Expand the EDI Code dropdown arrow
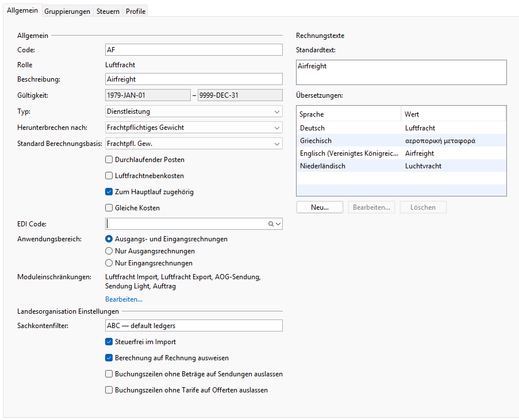 pyautogui.click(x=278, y=224)
